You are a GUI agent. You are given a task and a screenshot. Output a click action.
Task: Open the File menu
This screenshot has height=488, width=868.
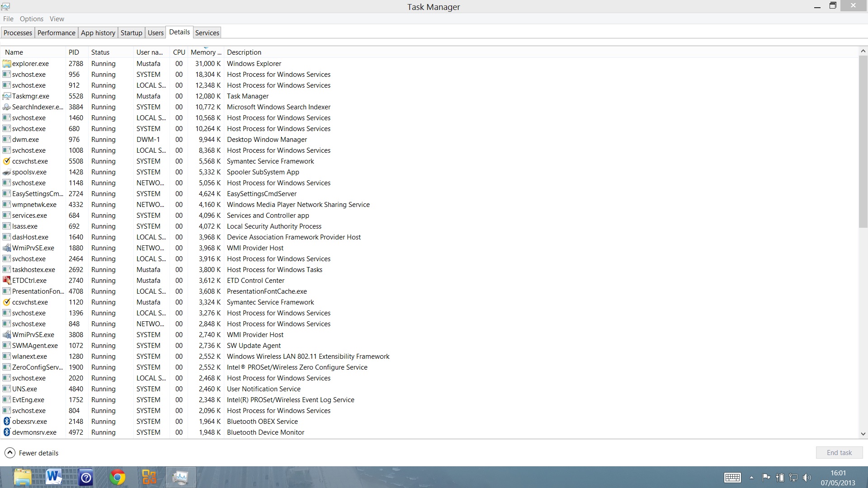8,19
